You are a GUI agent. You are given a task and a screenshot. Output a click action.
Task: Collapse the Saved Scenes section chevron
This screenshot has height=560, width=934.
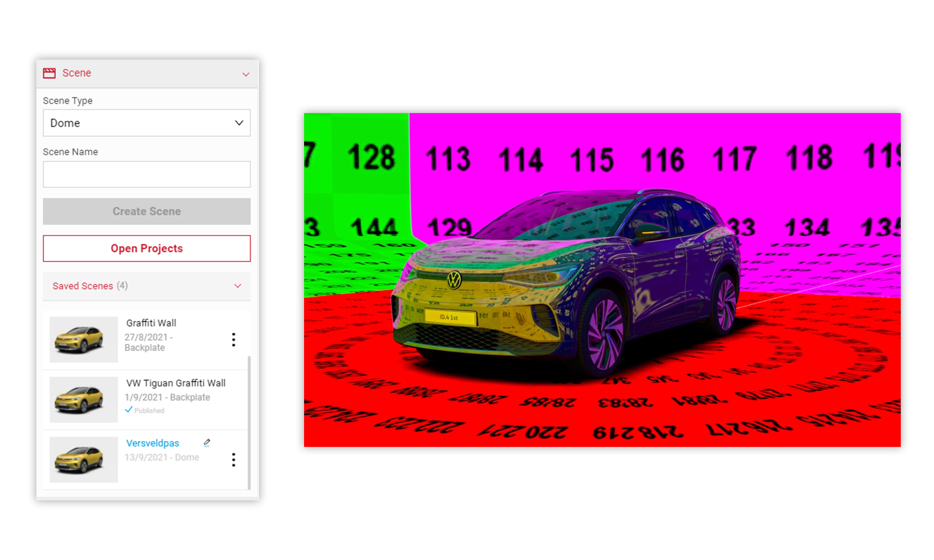[x=238, y=286]
